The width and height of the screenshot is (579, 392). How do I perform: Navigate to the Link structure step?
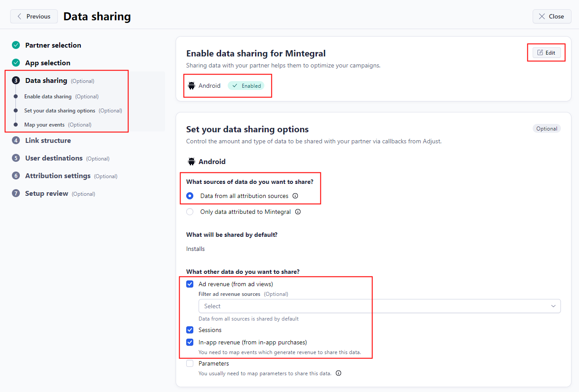tap(49, 140)
